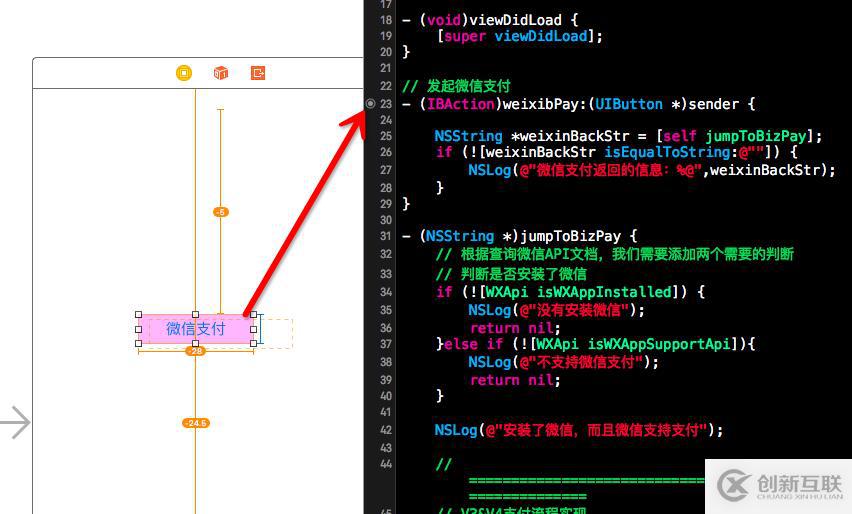Click line number 42 in the gutter

[386, 430]
